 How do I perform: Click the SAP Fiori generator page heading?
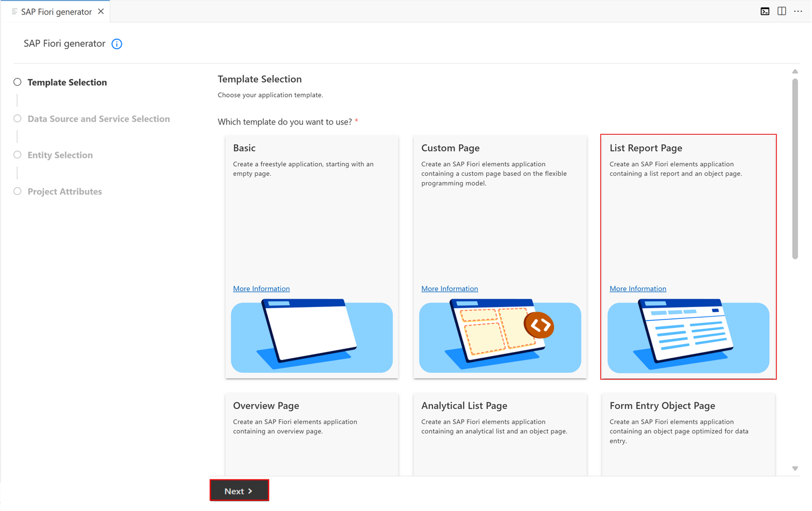pos(64,43)
